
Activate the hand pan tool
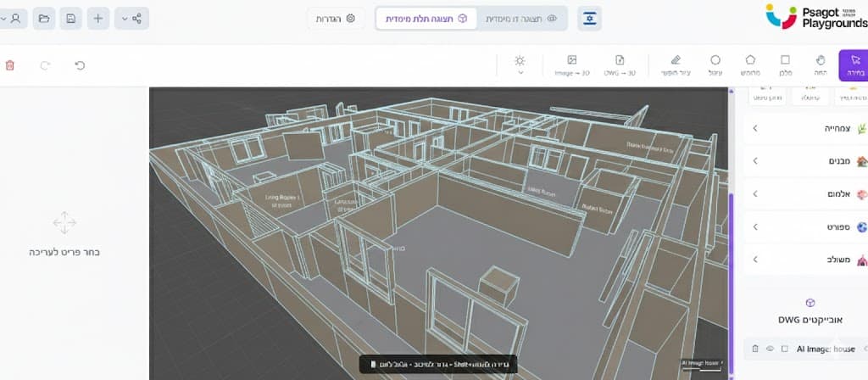click(821, 65)
